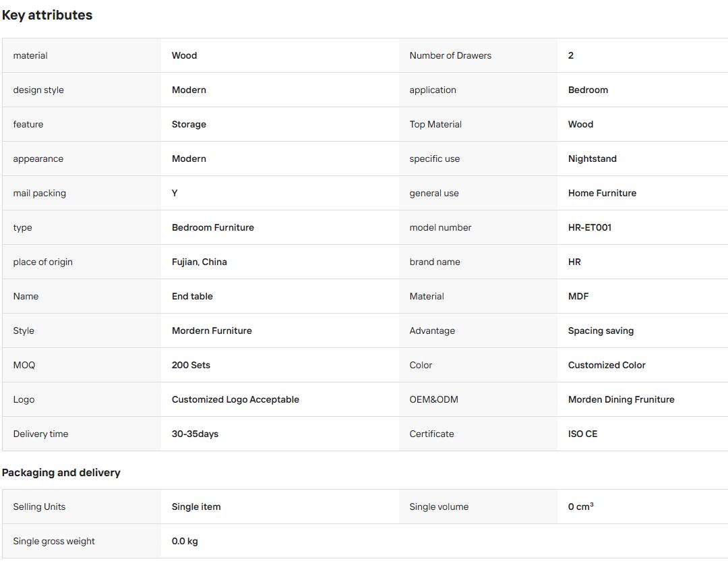Click the Storage feature value
Screen dimensions: 728x576
coord(189,124)
